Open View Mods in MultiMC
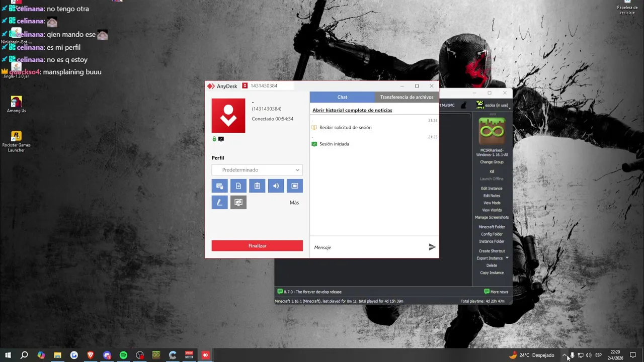644x362 pixels. click(492, 203)
